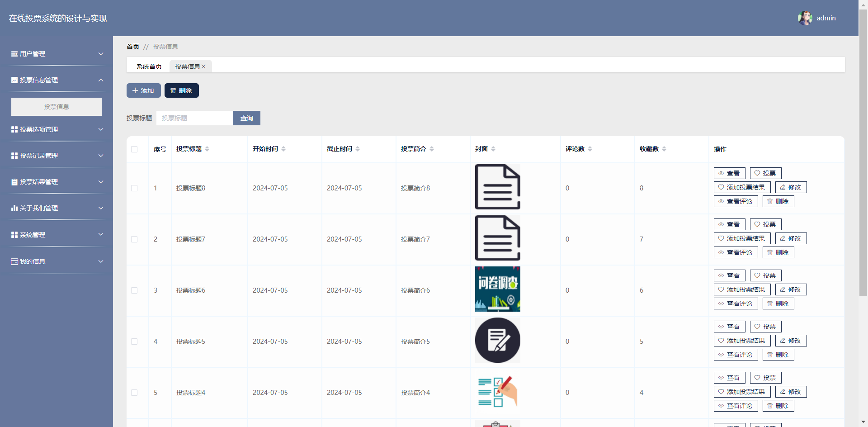Screen dimensions: 868x427
Task: Check the row for 投票标题5
Action: 134,342
